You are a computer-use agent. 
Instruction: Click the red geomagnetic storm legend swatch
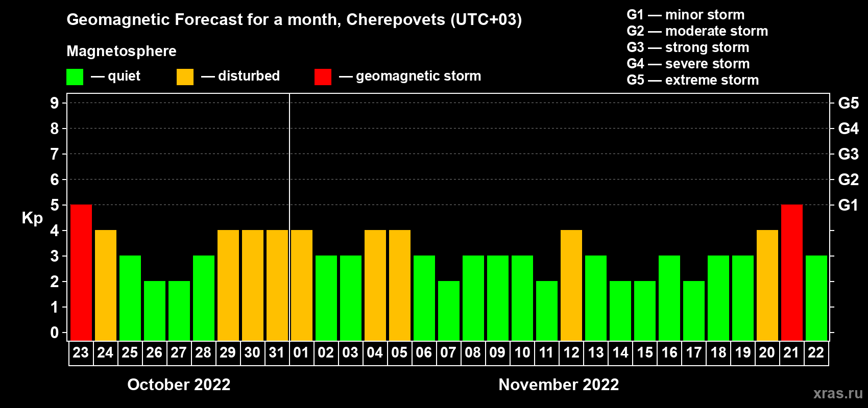(323, 77)
